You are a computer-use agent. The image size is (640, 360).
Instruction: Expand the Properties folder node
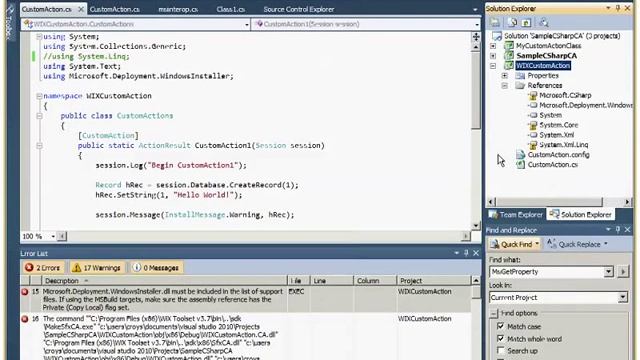coord(505,76)
